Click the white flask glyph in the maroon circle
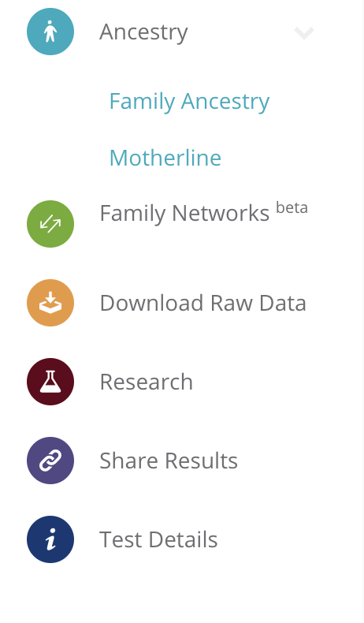The width and height of the screenshot is (364, 623). [x=50, y=382]
